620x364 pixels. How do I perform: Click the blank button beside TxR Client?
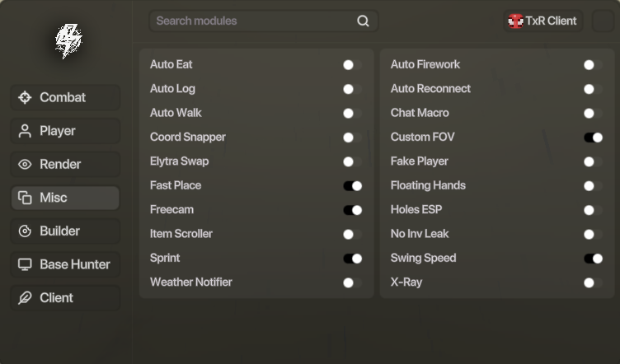603,21
